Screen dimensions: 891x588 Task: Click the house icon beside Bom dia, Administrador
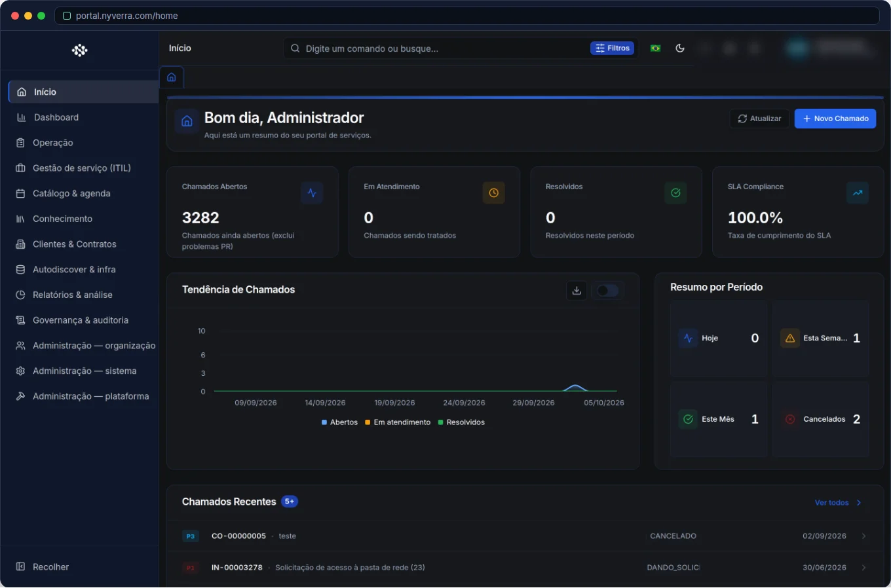(x=187, y=121)
